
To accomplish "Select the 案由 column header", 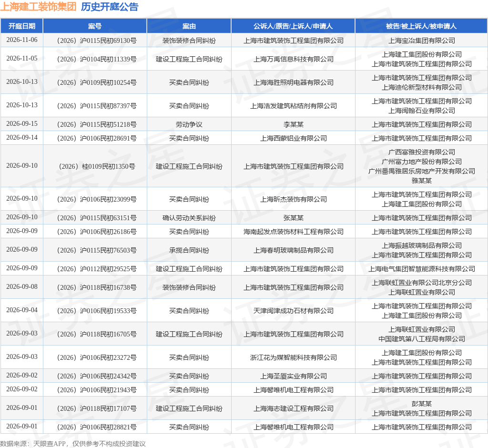I will (189, 26).
